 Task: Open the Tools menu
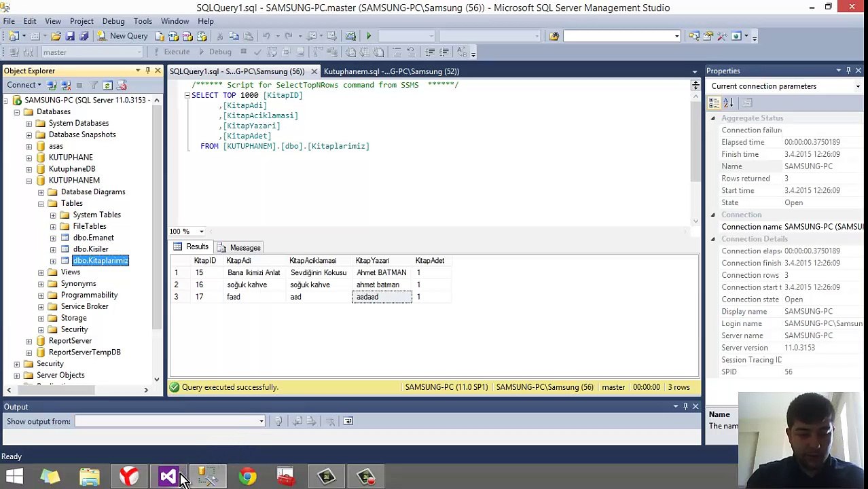coord(143,21)
